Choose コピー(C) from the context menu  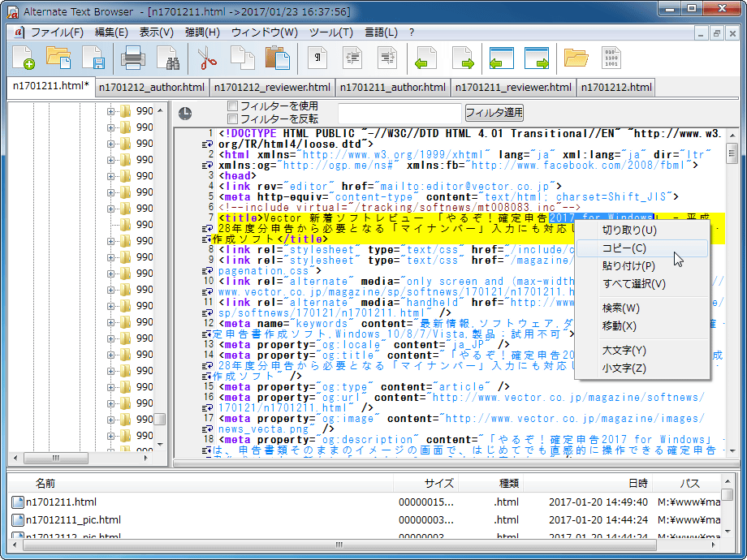tap(641, 248)
